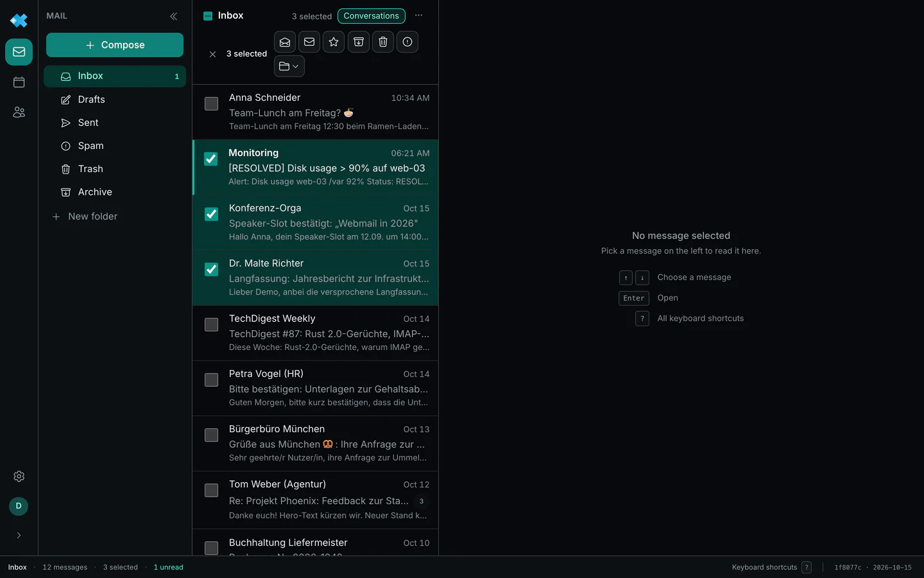
Task: Open the Contacts section icon
Action: click(x=19, y=112)
